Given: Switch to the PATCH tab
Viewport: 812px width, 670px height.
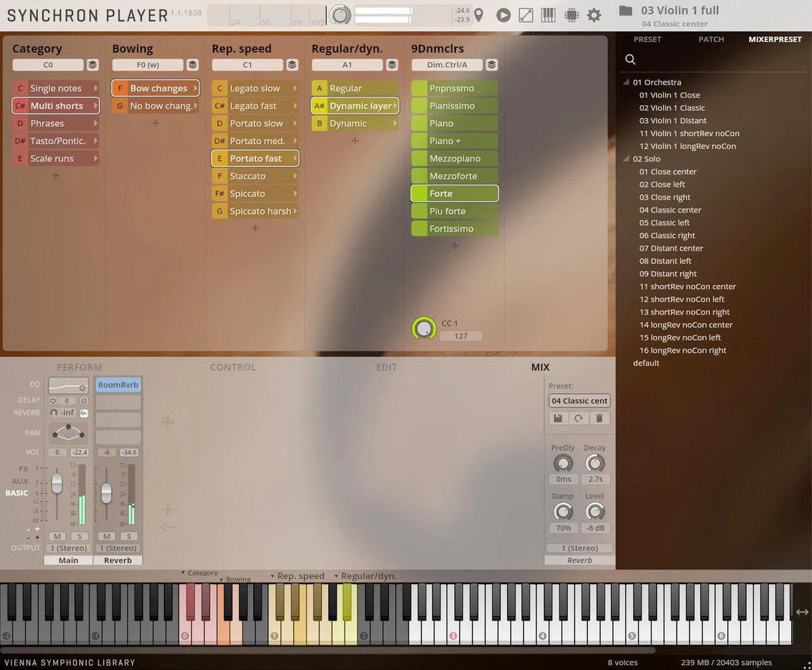Looking at the screenshot, I should click(x=711, y=39).
